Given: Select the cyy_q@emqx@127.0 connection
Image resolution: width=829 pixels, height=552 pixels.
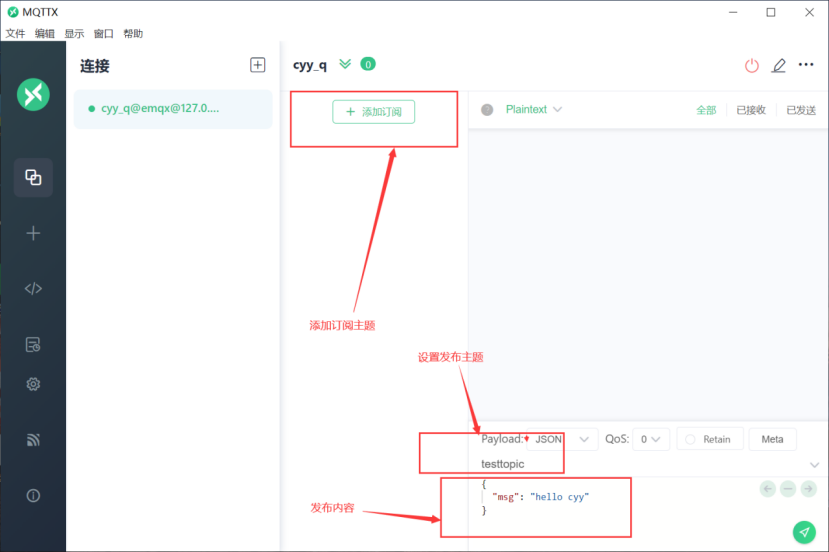Looking at the screenshot, I should (173, 109).
